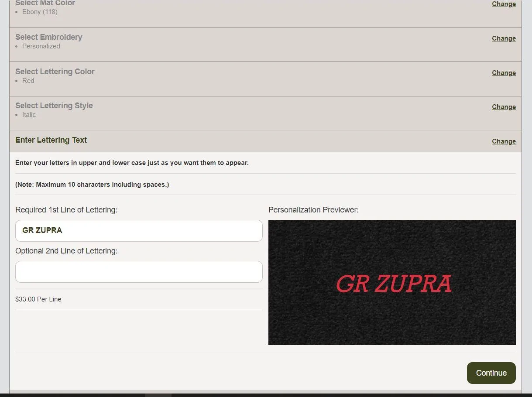
Task: Select the Enter Lettering Text section header
Action: coord(51,140)
